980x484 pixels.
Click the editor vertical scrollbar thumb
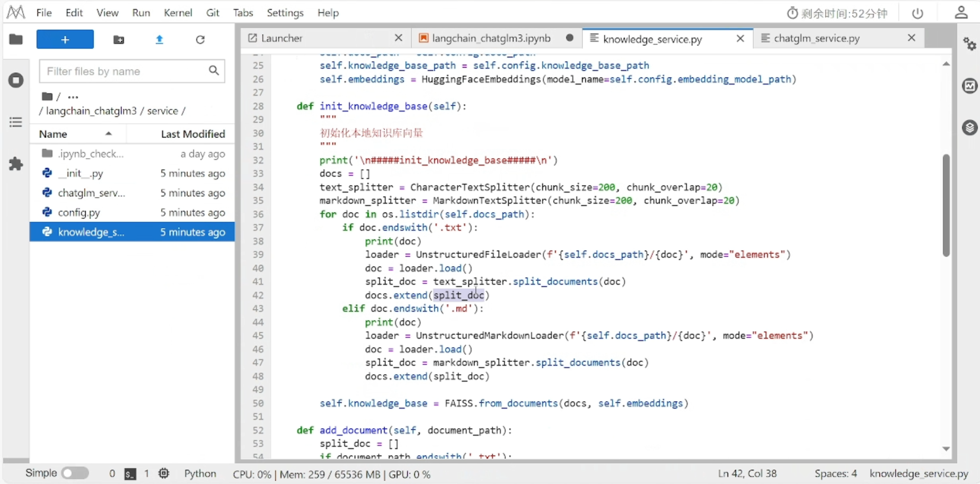pos(946,205)
